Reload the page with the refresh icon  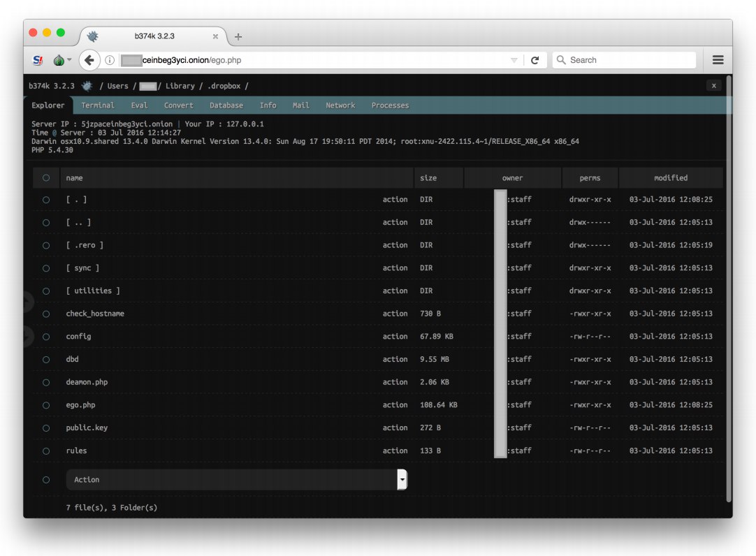click(535, 60)
